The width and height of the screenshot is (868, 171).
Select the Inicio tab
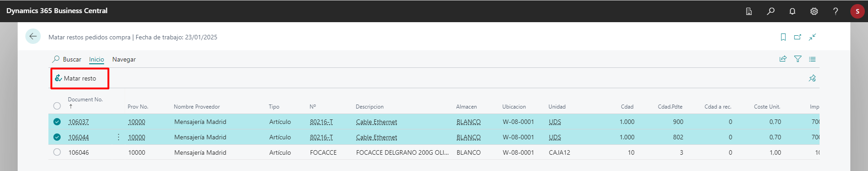point(96,59)
